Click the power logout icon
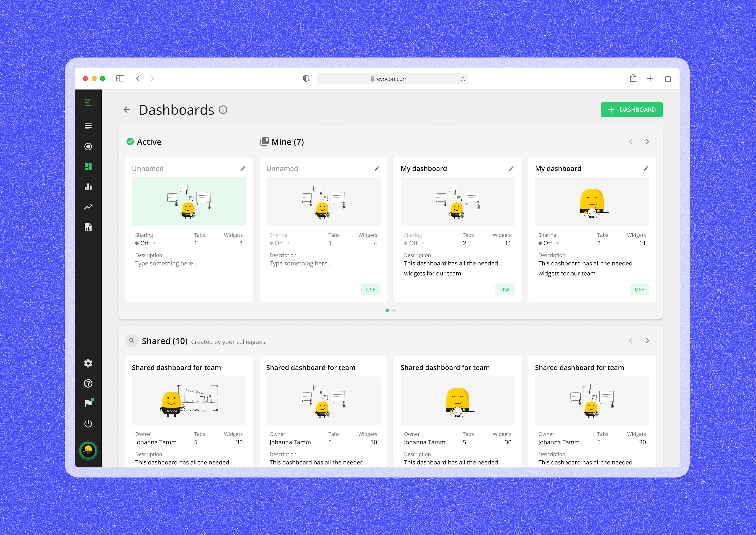Image resolution: width=756 pixels, height=535 pixels. click(88, 424)
